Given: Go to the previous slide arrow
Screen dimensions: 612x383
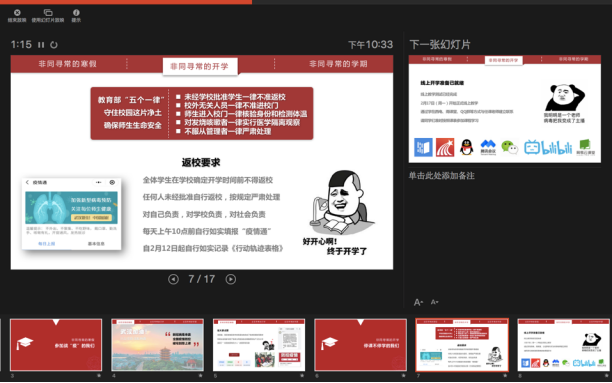Looking at the screenshot, I should [x=173, y=279].
